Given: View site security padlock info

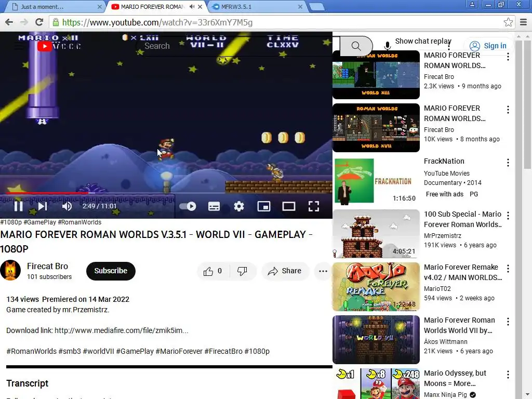Looking at the screenshot, I should click(x=55, y=22).
